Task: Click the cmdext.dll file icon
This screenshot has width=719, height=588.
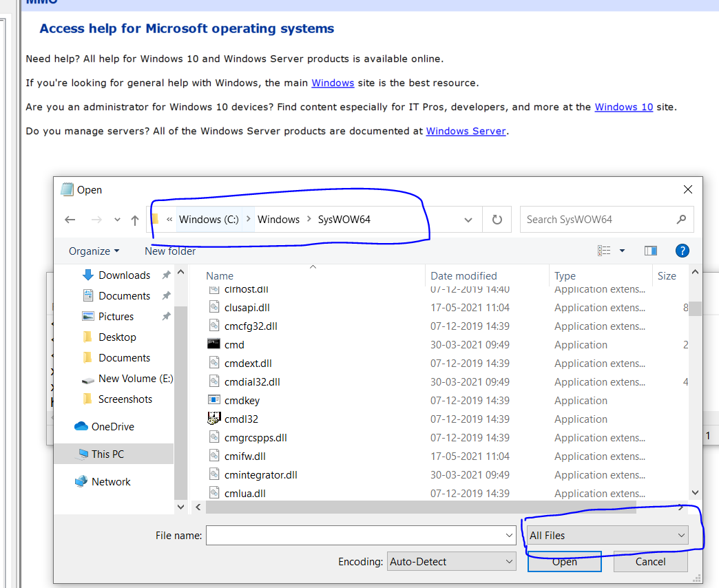Action: (214, 363)
